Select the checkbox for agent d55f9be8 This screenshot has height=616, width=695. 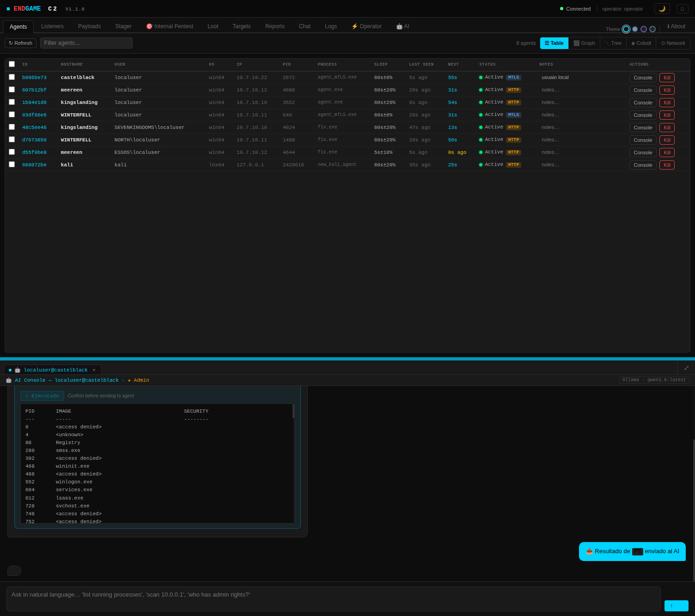pyautogui.click(x=12, y=152)
